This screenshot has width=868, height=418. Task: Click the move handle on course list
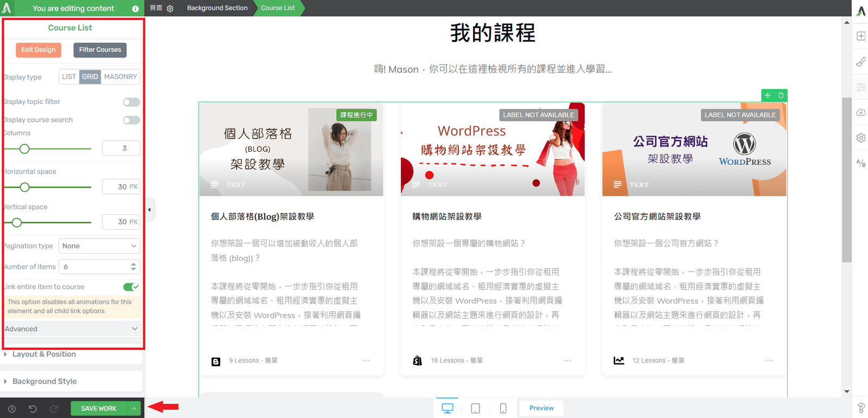[x=768, y=95]
